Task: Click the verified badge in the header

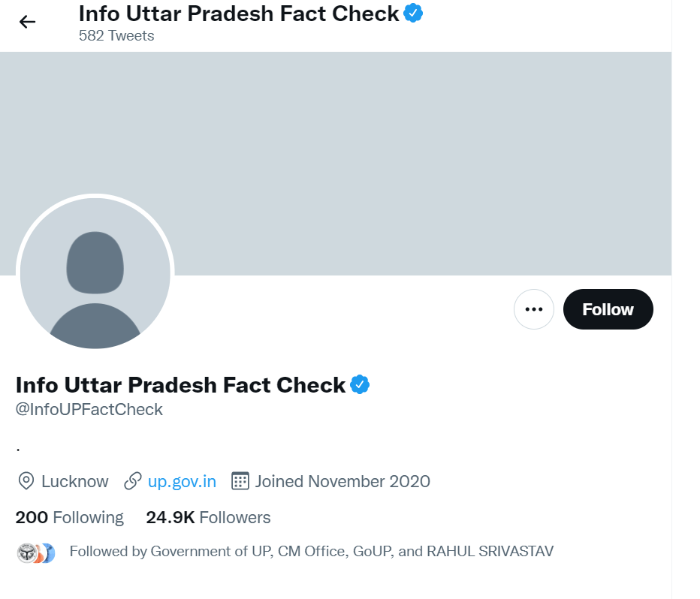Action: pyautogui.click(x=412, y=13)
